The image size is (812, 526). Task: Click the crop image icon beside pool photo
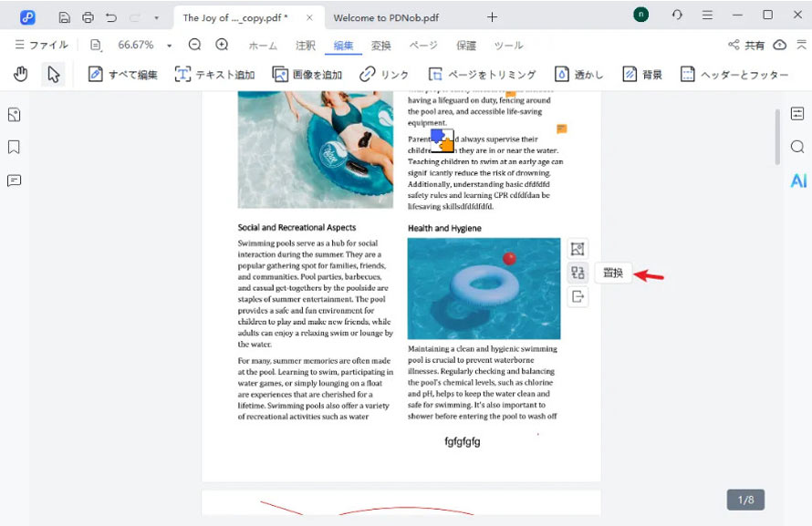click(x=578, y=249)
